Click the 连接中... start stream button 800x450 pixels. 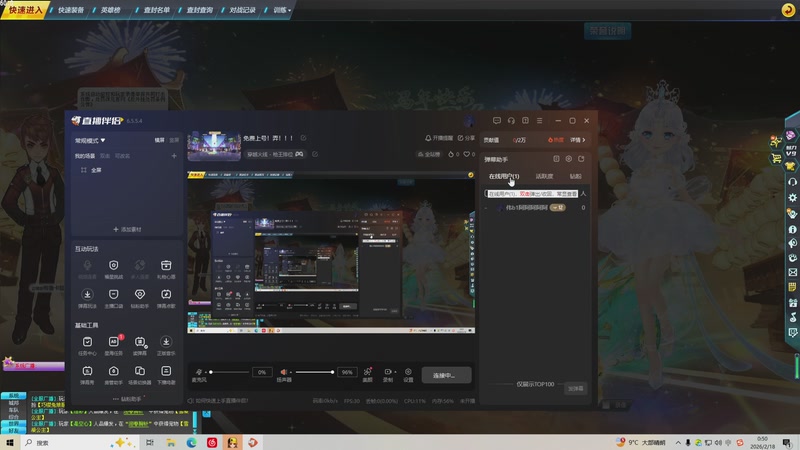click(x=446, y=376)
